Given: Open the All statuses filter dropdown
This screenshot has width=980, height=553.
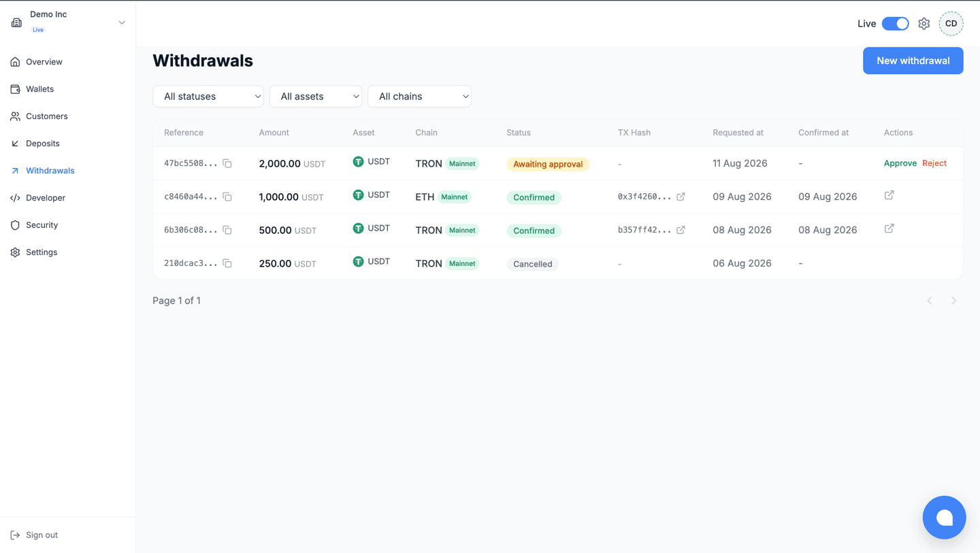Looking at the screenshot, I should point(208,97).
